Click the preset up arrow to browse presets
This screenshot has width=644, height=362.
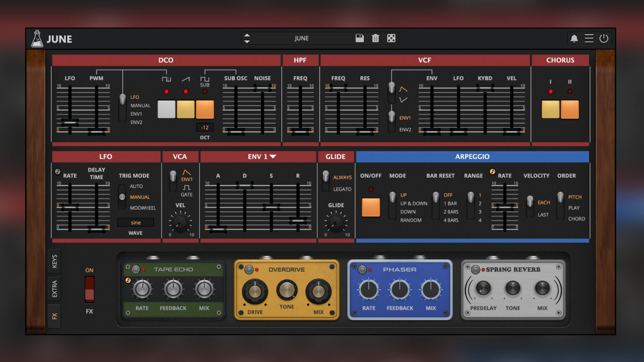(x=247, y=36)
